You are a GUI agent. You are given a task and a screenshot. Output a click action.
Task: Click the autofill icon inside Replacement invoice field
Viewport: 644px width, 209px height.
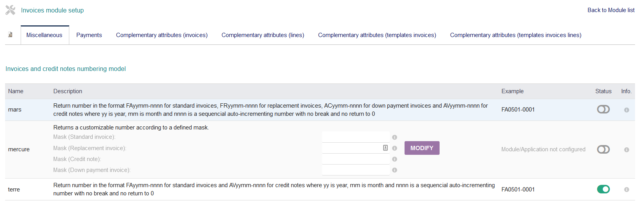tap(385, 148)
